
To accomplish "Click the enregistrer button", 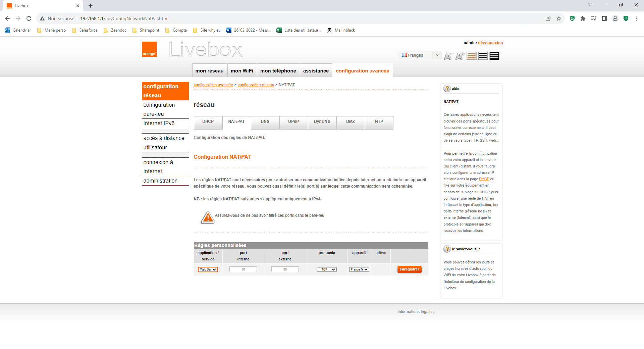I will 409,269.
